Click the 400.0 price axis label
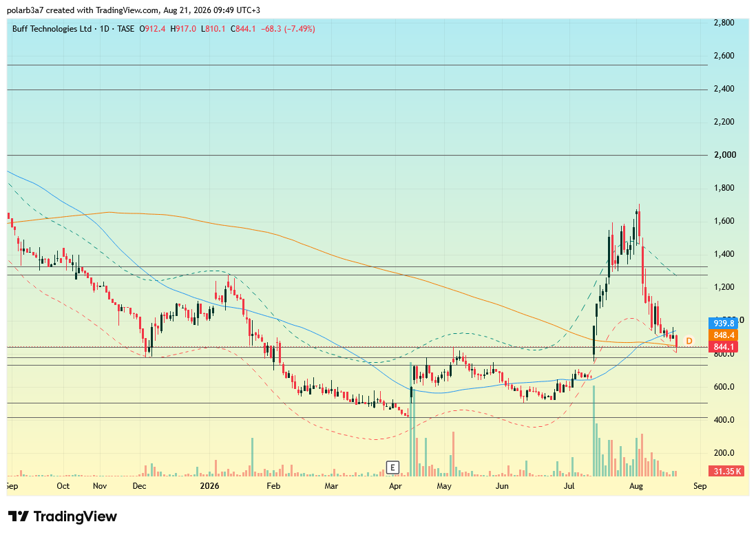The image size is (756, 537). click(724, 420)
